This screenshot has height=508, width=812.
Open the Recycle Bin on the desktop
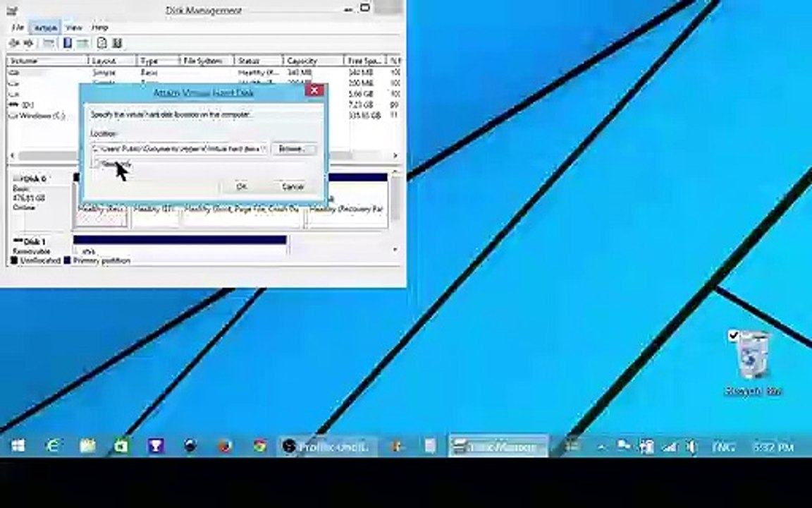(x=753, y=363)
